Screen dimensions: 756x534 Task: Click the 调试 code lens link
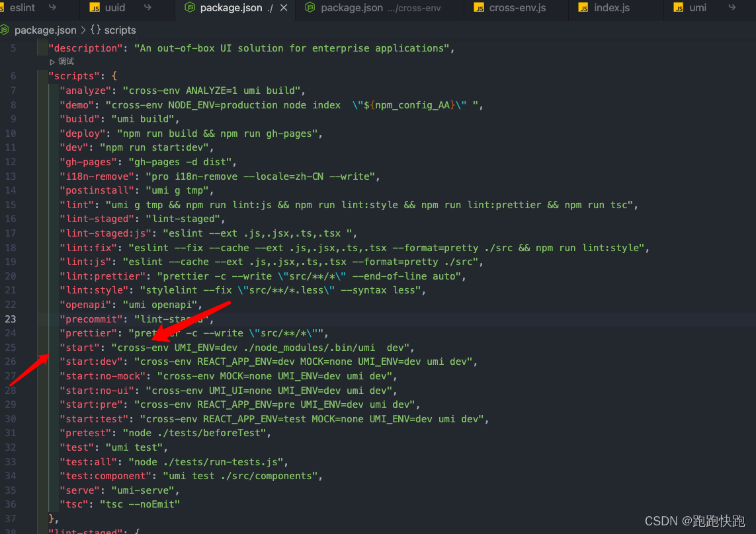pos(66,61)
